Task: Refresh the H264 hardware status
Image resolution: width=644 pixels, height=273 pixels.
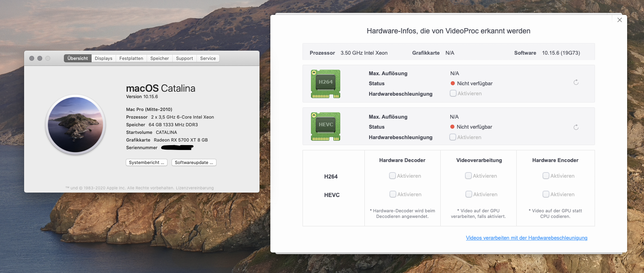Action: (576, 82)
